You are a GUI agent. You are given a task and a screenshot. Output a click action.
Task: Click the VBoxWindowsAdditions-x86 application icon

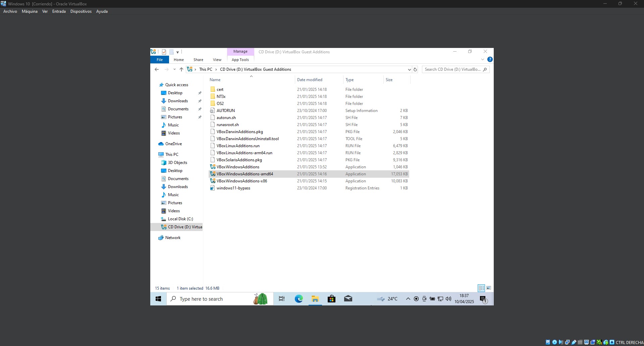pos(212,181)
